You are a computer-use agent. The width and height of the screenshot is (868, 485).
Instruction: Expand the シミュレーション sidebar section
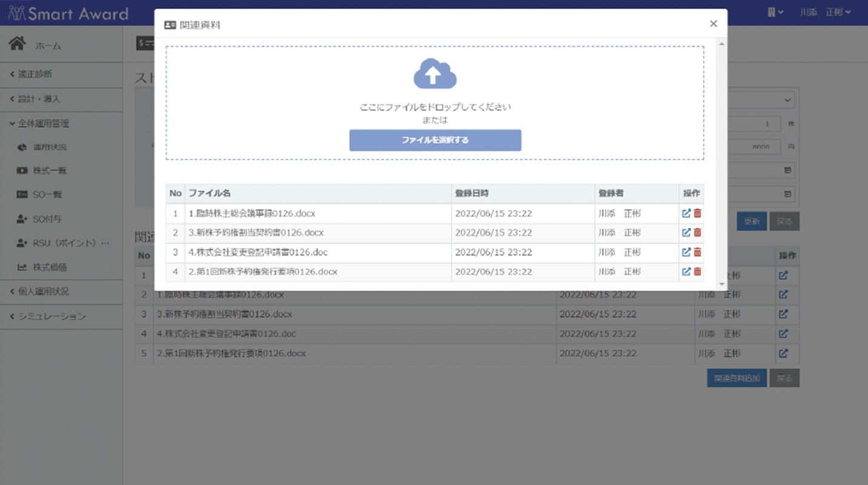61,316
